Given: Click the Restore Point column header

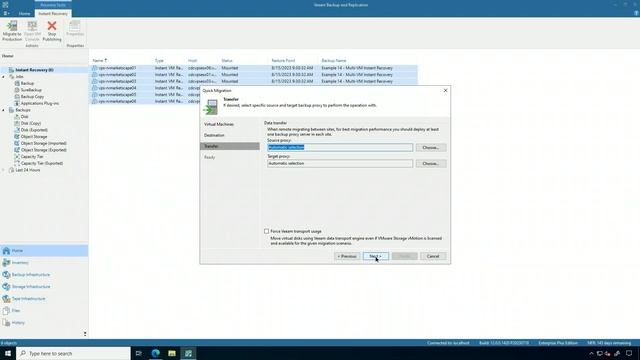Looking at the screenshot, I should click(x=283, y=60).
